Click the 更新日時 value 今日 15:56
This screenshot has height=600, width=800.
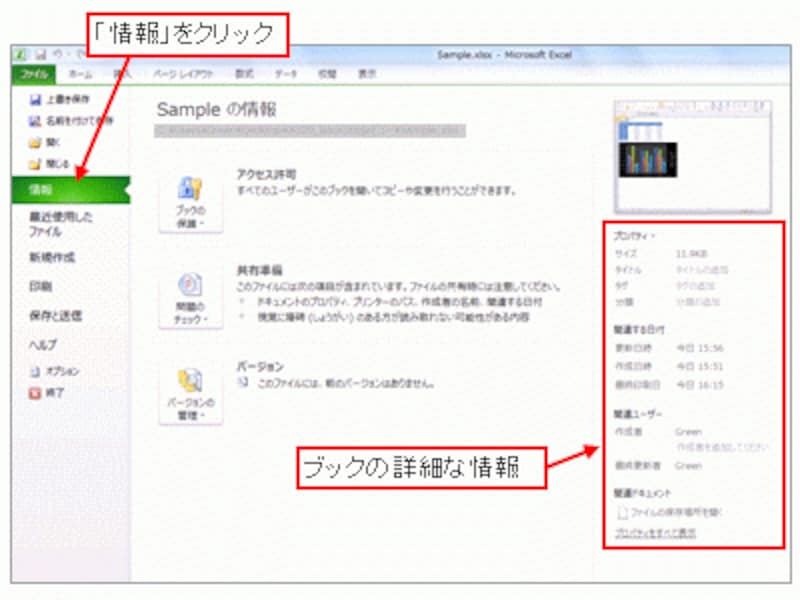(699, 348)
